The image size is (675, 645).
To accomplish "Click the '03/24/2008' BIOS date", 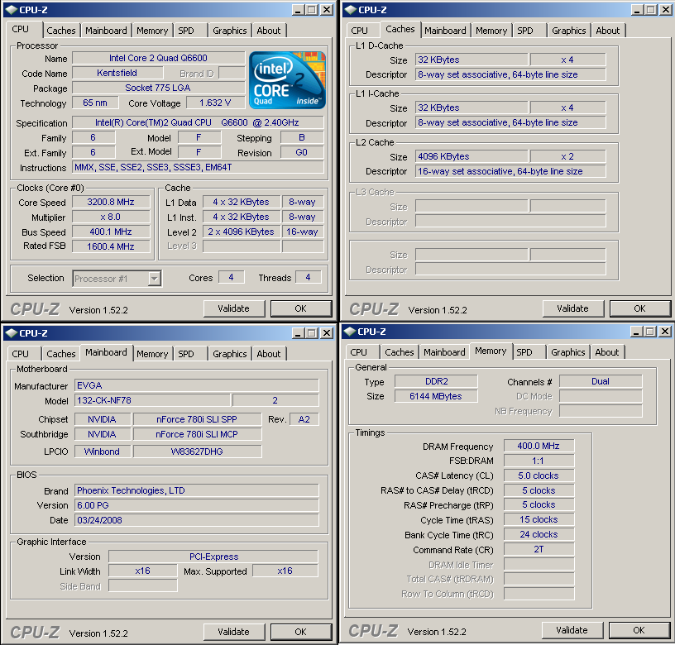I will tap(196, 520).
